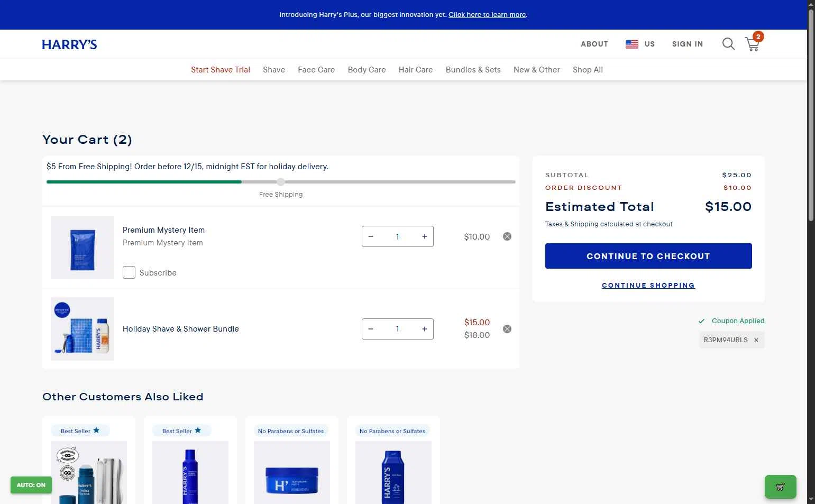Click the 'Other Customers Also Liked' heading
Screen dimensions: 815x504
click(x=123, y=397)
